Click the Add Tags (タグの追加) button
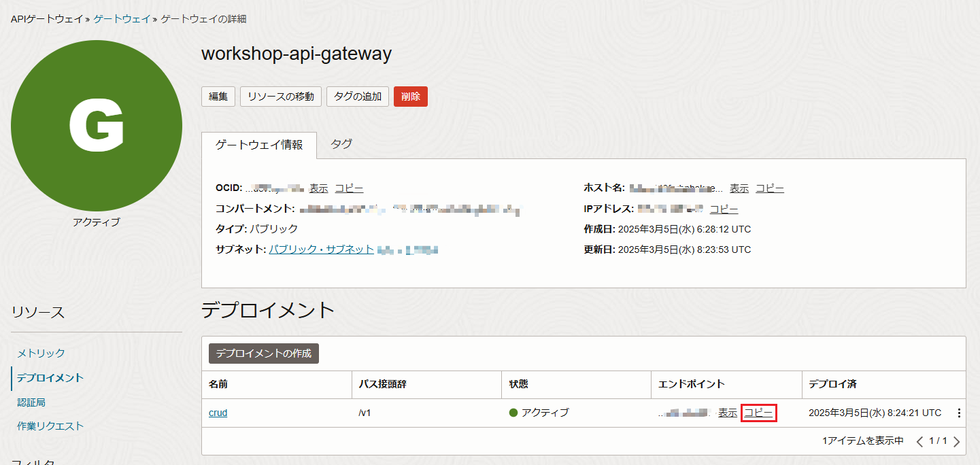The width and height of the screenshot is (980, 465). [x=358, y=97]
